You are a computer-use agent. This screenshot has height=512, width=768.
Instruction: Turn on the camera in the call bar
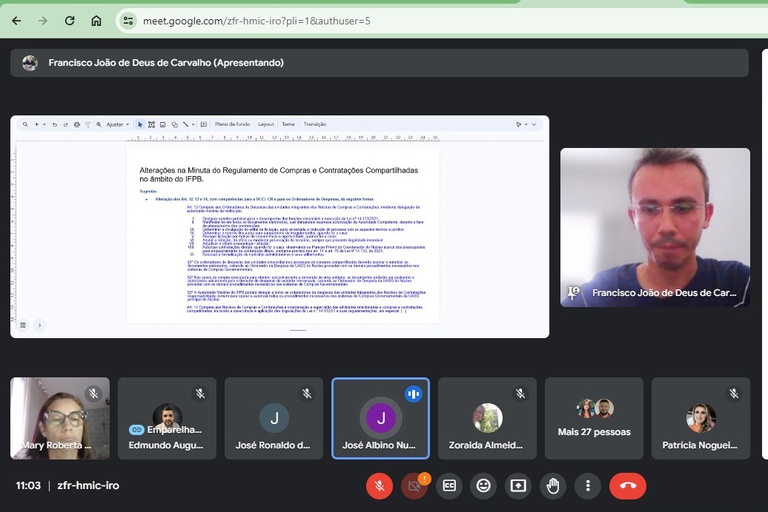click(414, 486)
